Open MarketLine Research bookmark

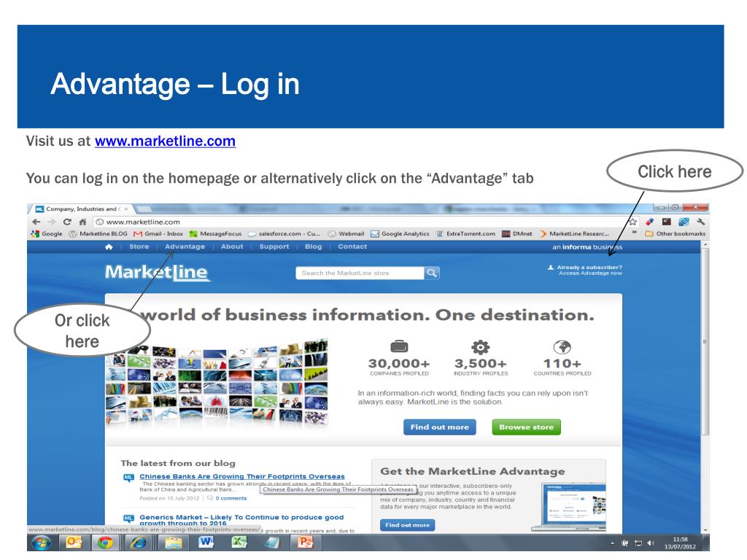coord(574,234)
